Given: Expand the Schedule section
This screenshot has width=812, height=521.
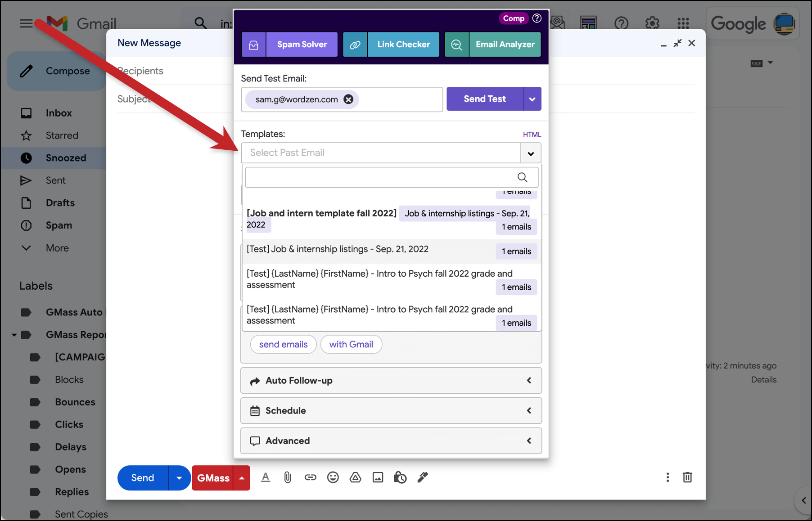Looking at the screenshot, I should 391,411.
